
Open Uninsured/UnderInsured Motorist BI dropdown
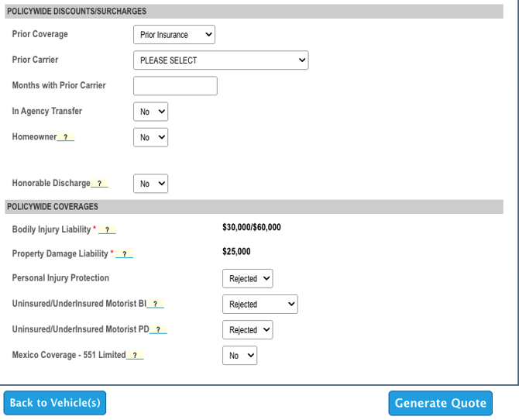tap(259, 305)
